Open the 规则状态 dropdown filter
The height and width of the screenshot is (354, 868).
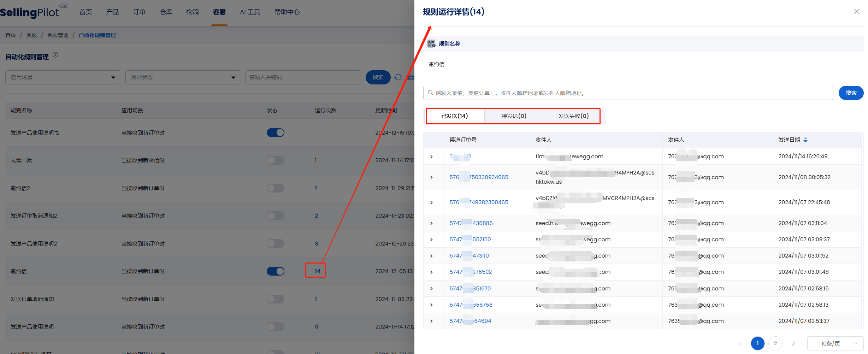click(183, 77)
